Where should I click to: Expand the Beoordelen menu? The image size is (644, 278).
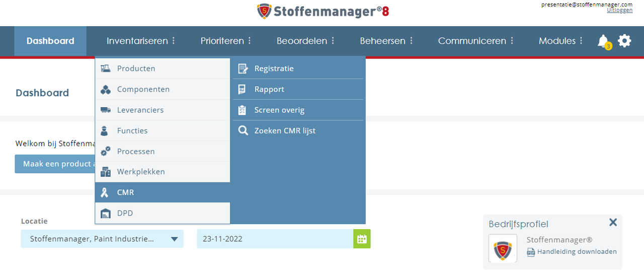pos(305,41)
